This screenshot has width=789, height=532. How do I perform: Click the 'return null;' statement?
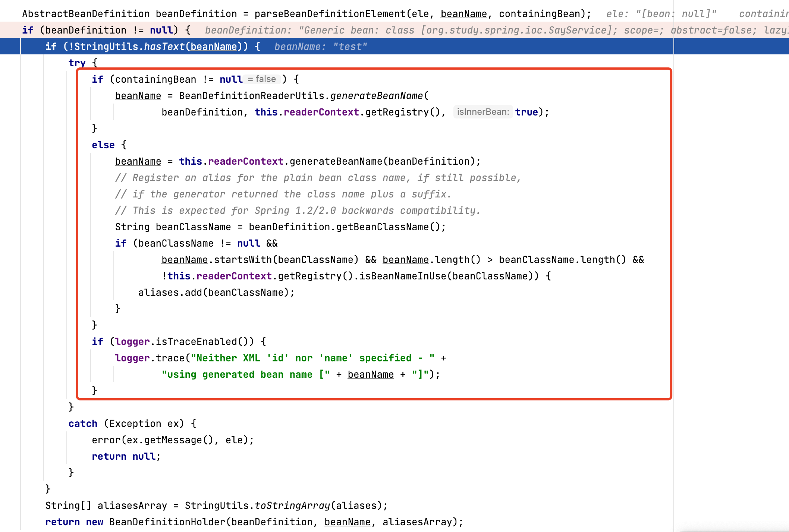pyautogui.click(x=126, y=456)
